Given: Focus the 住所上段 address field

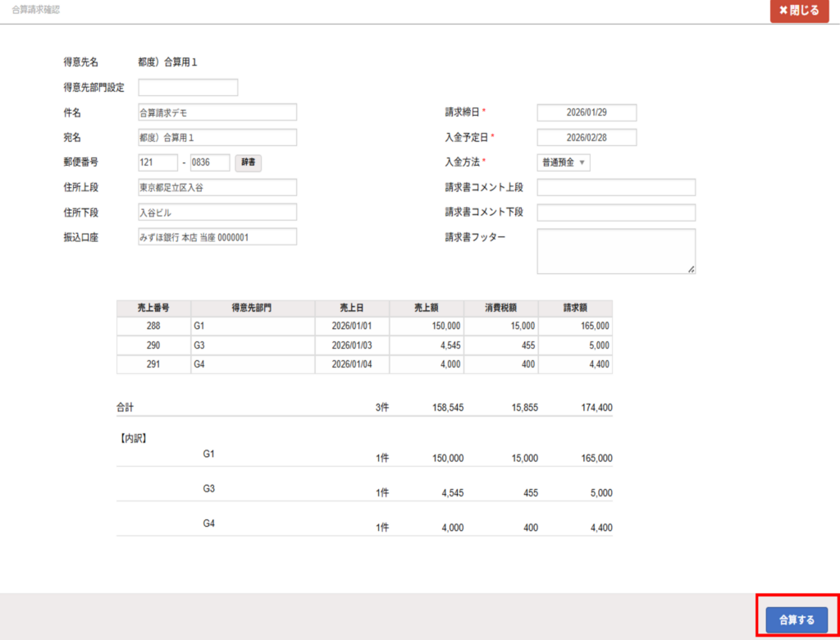Looking at the screenshot, I should 217,187.
